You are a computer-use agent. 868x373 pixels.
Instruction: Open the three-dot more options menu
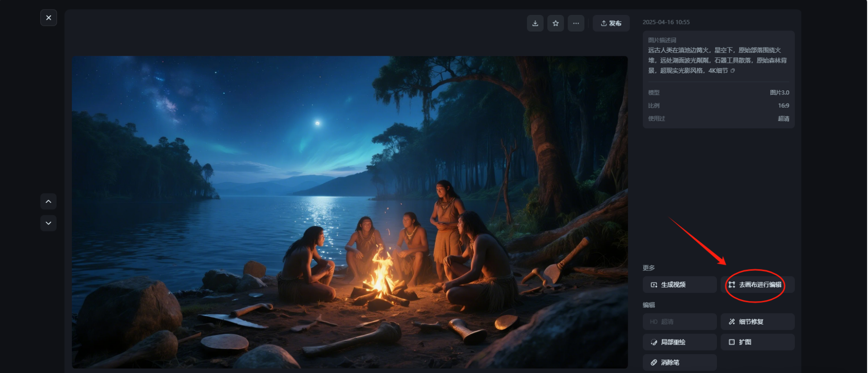pos(576,24)
